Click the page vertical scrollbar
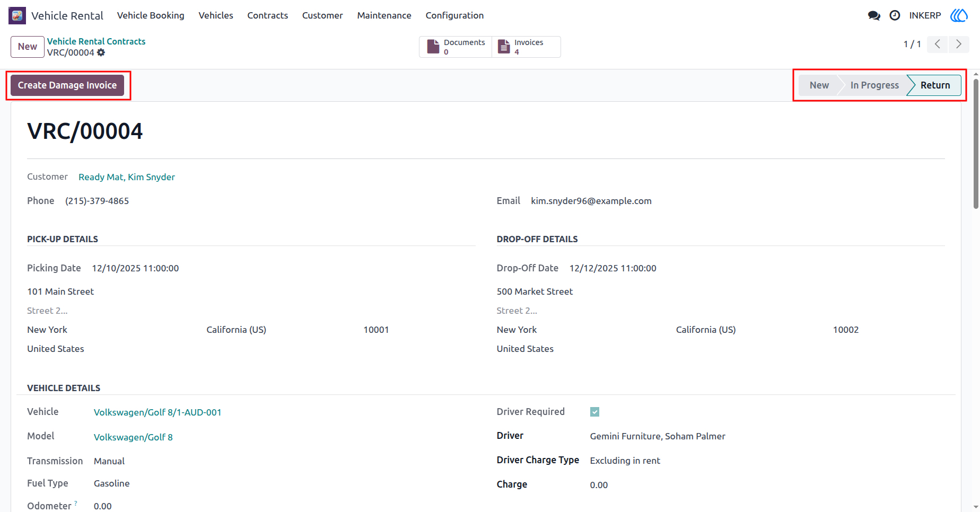Image resolution: width=980 pixels, height=512 pixels. point(976,143)
